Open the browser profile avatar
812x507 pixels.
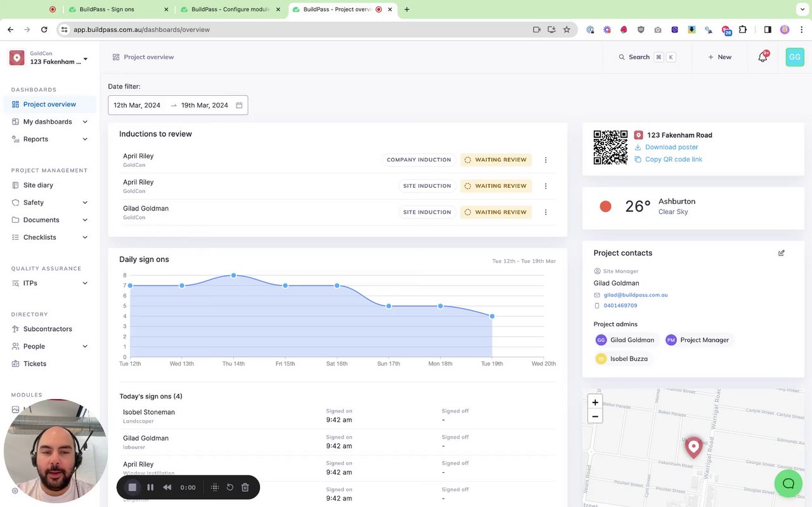(x=785, y=29)
